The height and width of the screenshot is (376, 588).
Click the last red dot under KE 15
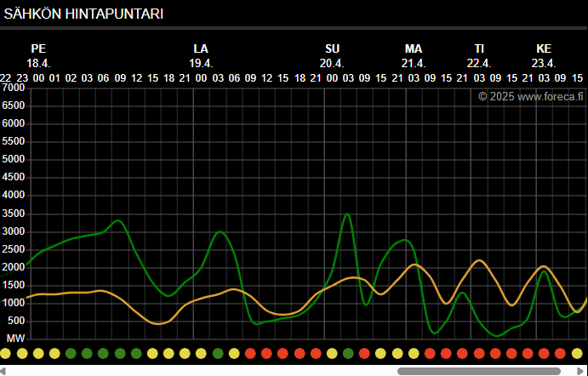[577, 352]
